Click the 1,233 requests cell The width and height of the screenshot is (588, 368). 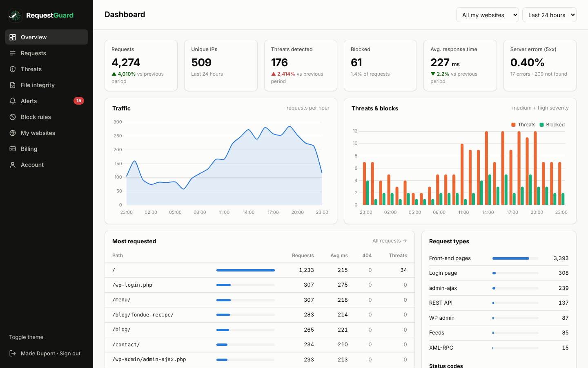pos(306,270)
